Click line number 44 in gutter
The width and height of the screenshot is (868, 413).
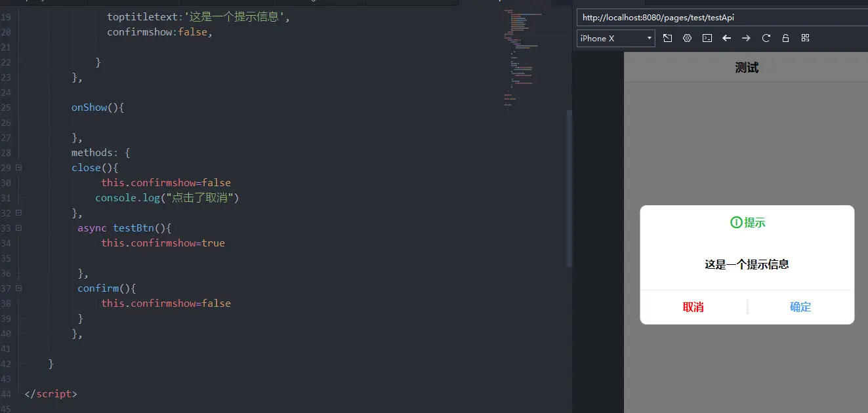pos(6,394)
